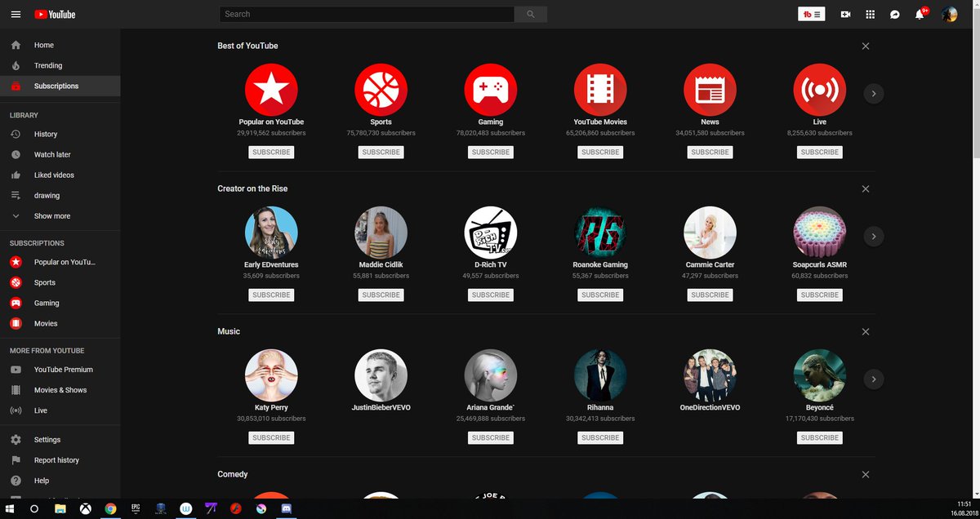This screenshot has width=980, height=519.
Task: Click the search magnifier button
Action: pos(531,14)
